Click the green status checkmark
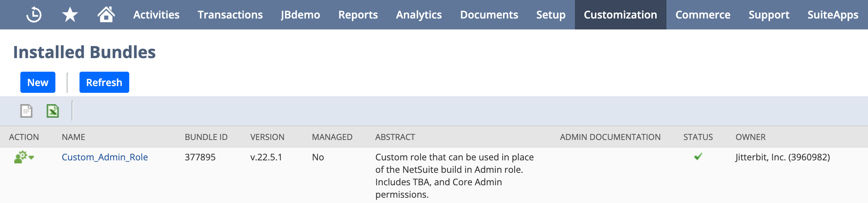Image resolution: width=868 pixels, height=203 pixels. point(698,157)
